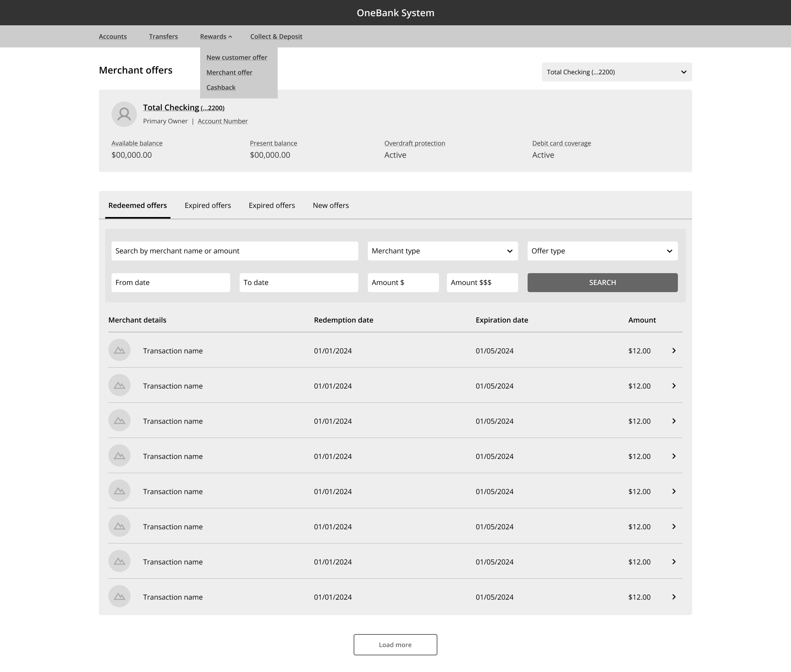The image size is (791, 672).
Task: Click the merchant placeholder icon on third row
Action: coord(119,420)
